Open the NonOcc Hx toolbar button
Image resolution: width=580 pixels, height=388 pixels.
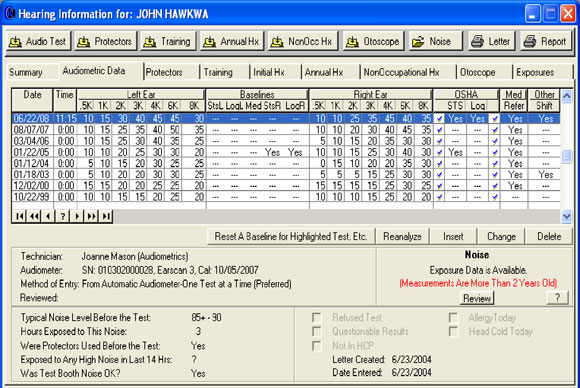click(x=302, y=41)
